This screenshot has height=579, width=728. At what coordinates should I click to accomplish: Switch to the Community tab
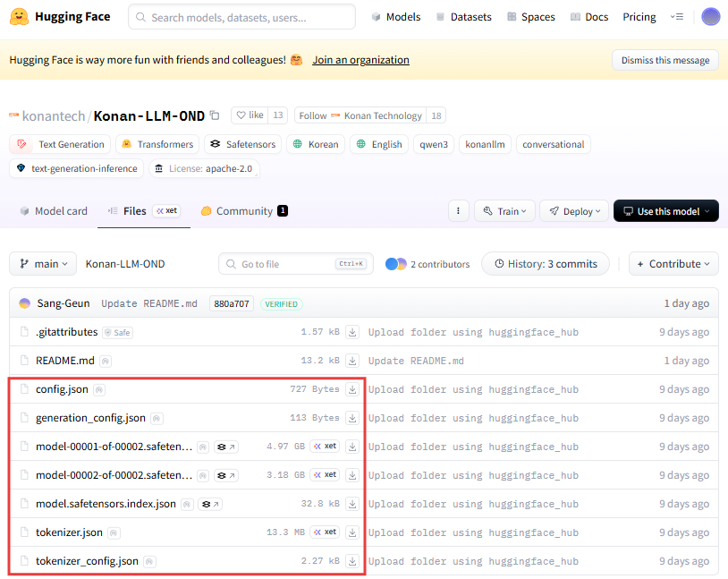click(244, 211)
